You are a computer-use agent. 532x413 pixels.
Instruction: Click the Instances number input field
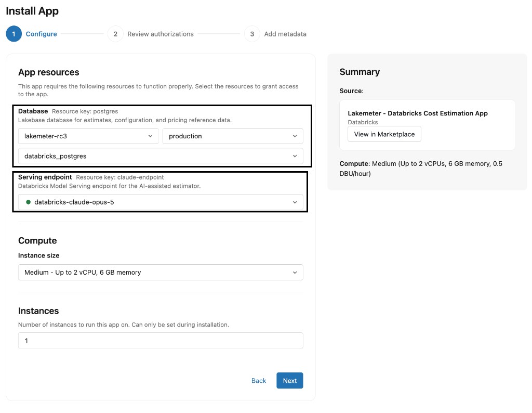pyautogui.click(x=161, y=340)
